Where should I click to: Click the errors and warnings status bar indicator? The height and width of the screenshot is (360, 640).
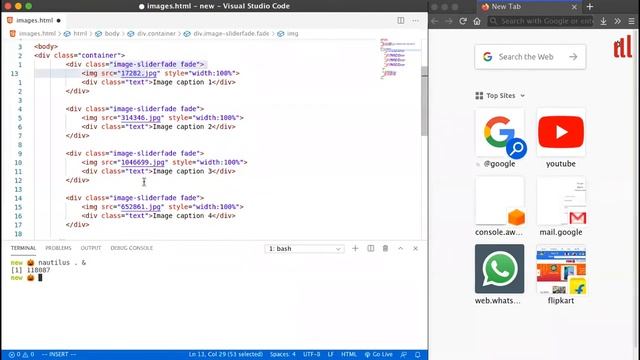pyautogui.click(x=21, y=354)
